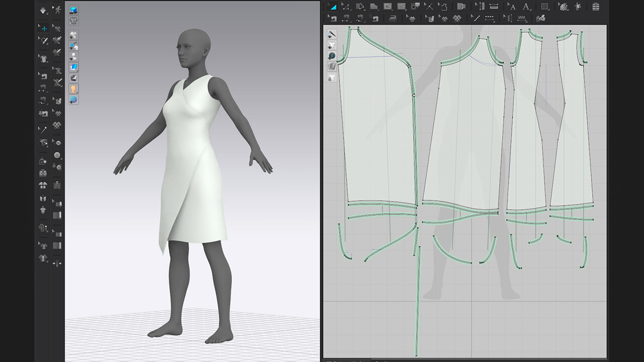Select the Rectangle pattern tool

(387, 6)
